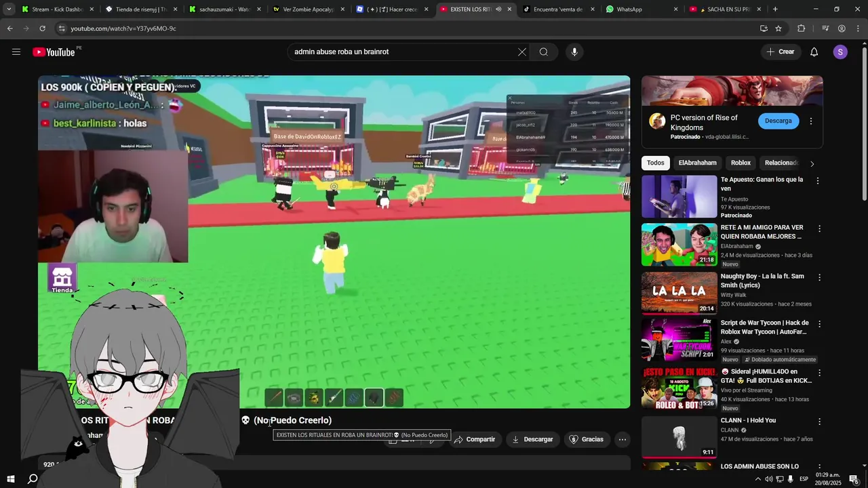
Task: Click the Sideral 'ESTO PASO EN KICK' thumbnail
Action: [x=679, y=388]
